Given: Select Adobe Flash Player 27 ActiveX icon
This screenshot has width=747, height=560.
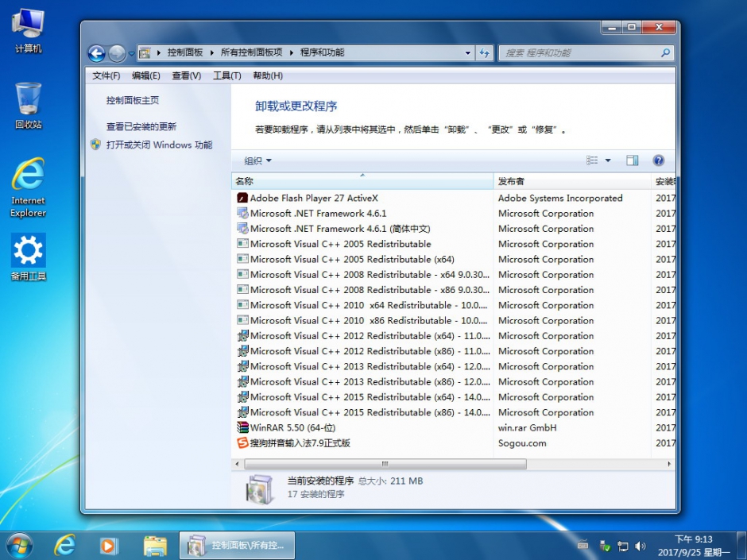Looking at the screenshot, I should tap(242, 198).
